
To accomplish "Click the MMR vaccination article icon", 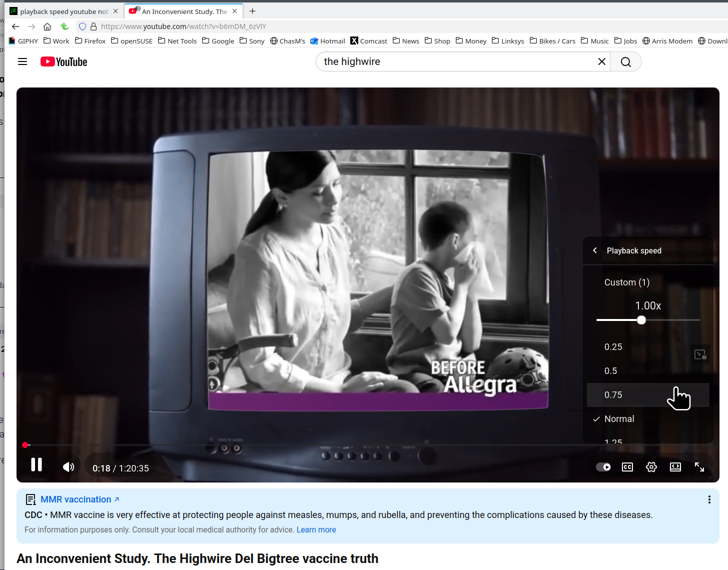I will pyautogui.click(x=31, y=499).
